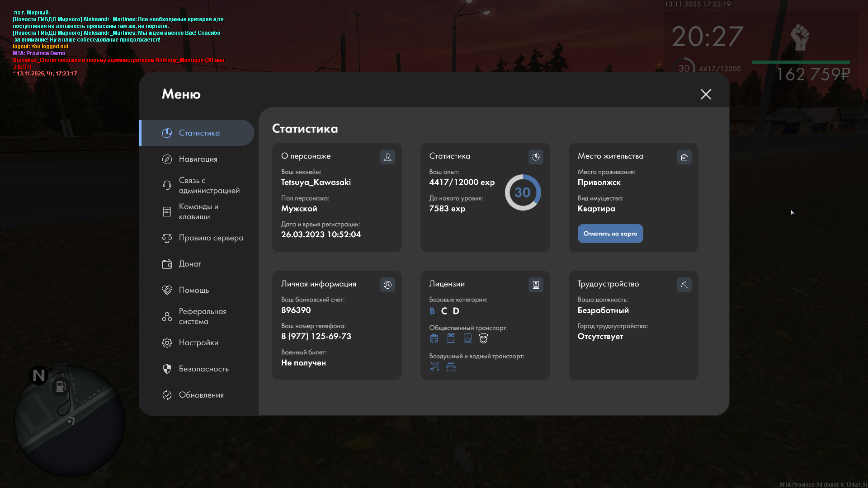The height and width of the screenshot is (488, 868).
Task: Click the first bus license icon
Action: [434, 338]
